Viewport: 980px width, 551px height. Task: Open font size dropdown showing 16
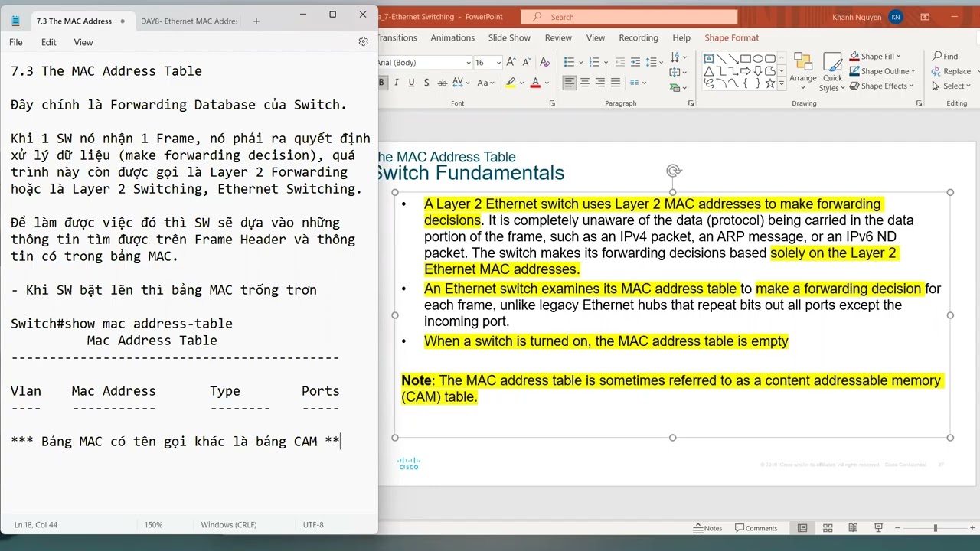click(x=498, y=63)
